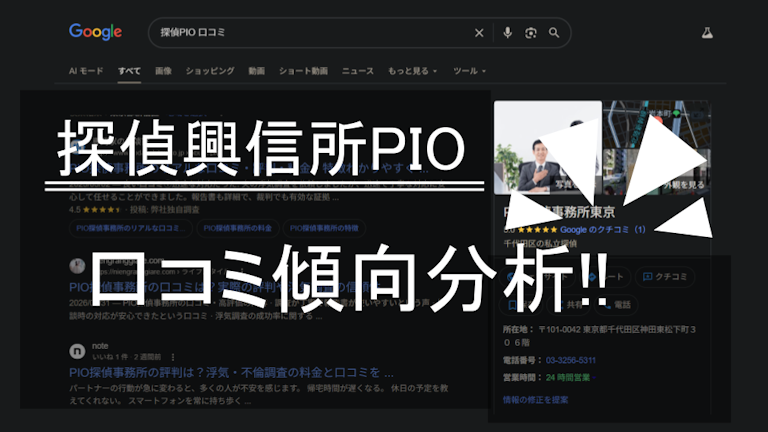Click the magnifier search icon

click(x=554, y=33)
